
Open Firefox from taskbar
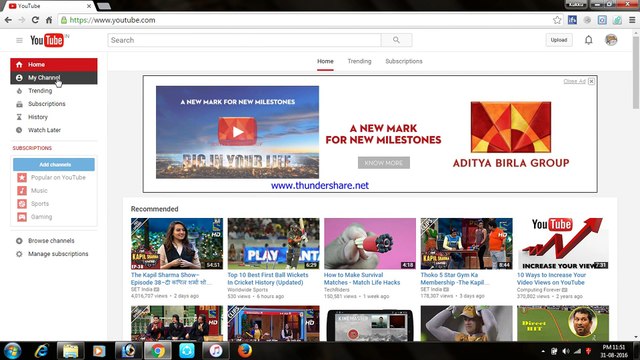point(245,351)
